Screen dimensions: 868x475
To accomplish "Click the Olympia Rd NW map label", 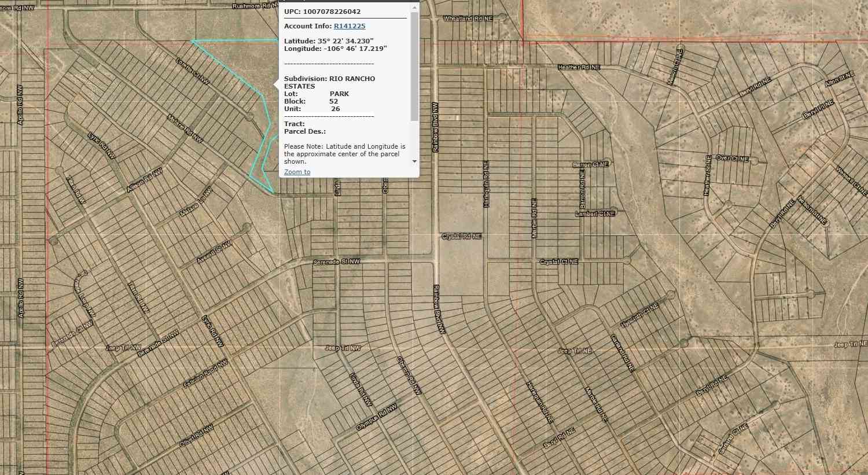I will coord(377,417).
